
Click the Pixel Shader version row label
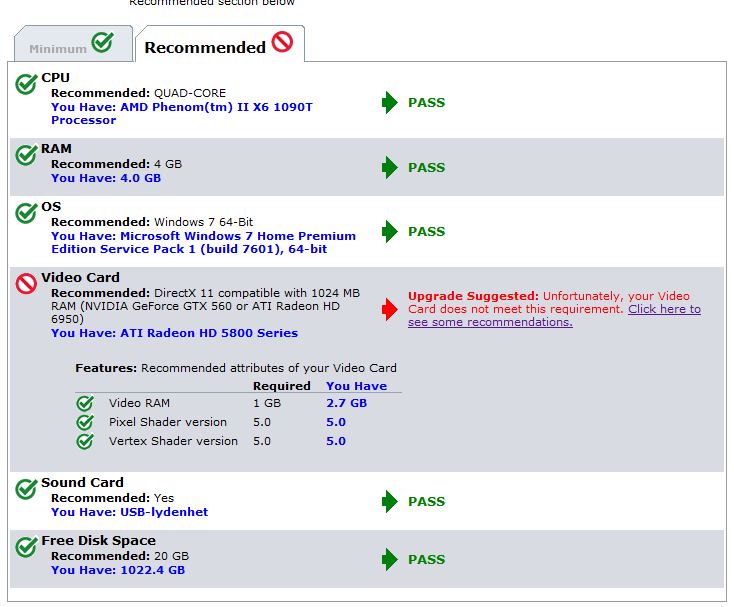click(168, 422)
